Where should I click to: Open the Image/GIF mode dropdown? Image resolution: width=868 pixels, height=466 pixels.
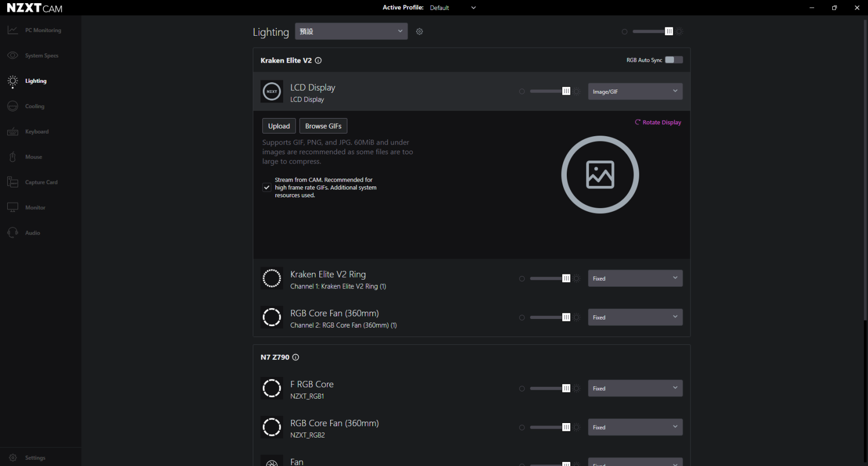pyautogui.click(x=635, y=92)
